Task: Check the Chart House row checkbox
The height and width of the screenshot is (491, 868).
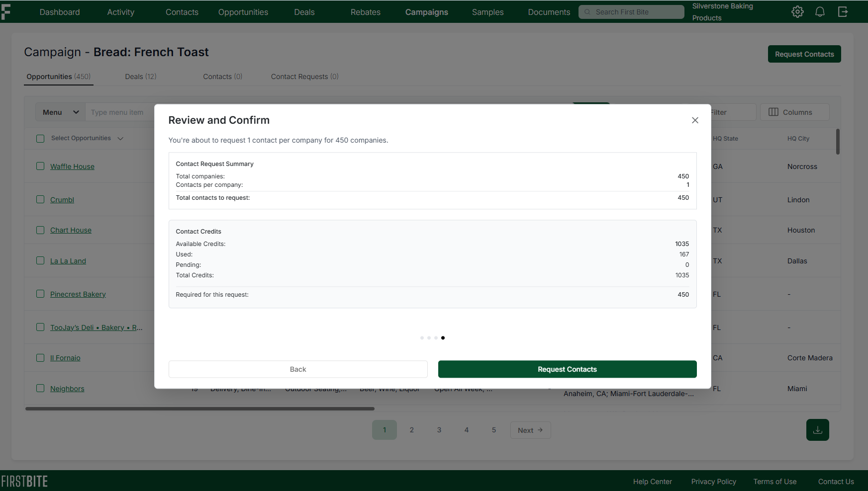Action: pos(40,230)
